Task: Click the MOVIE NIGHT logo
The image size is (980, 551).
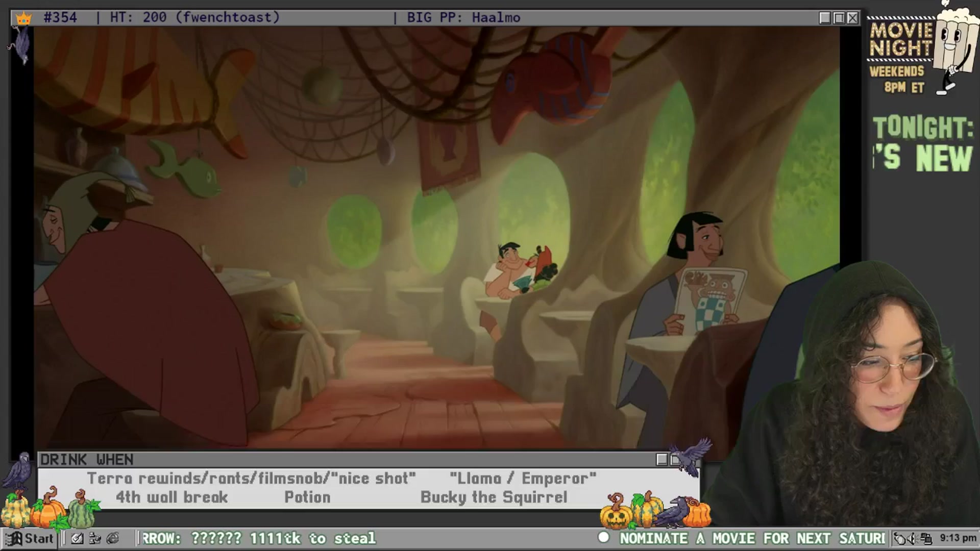Action: 901,39
